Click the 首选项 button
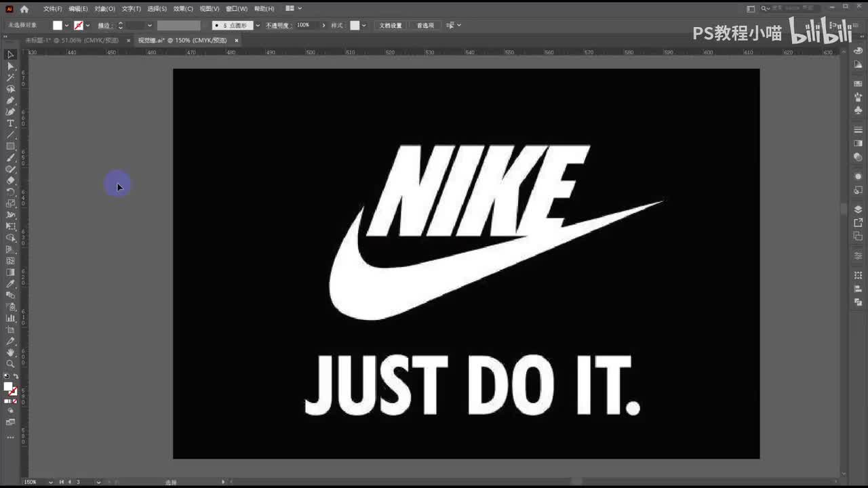Screen dimensions: 868x488 click(425, 25)
